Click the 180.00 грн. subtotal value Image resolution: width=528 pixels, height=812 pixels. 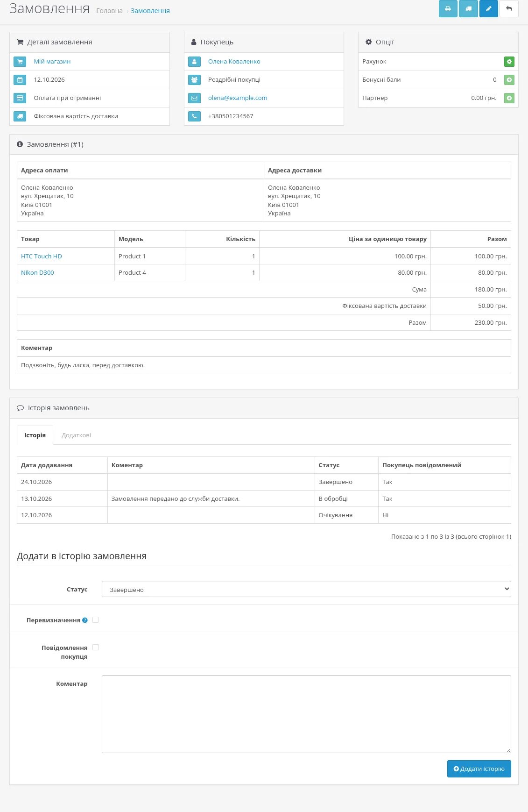tap(491, 290)
